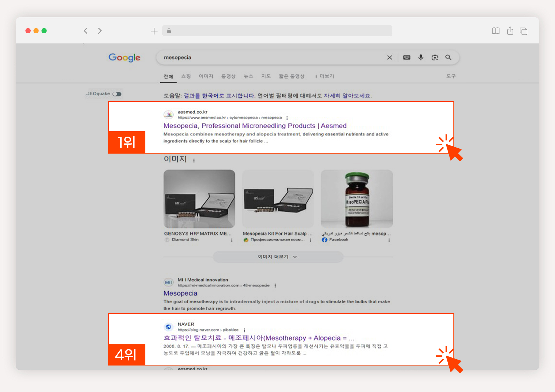Open the GENOSYS HR³ MATRIX image thumbnail
The image size is (555, 392).
pyautogui.click(x=199, y=199)
